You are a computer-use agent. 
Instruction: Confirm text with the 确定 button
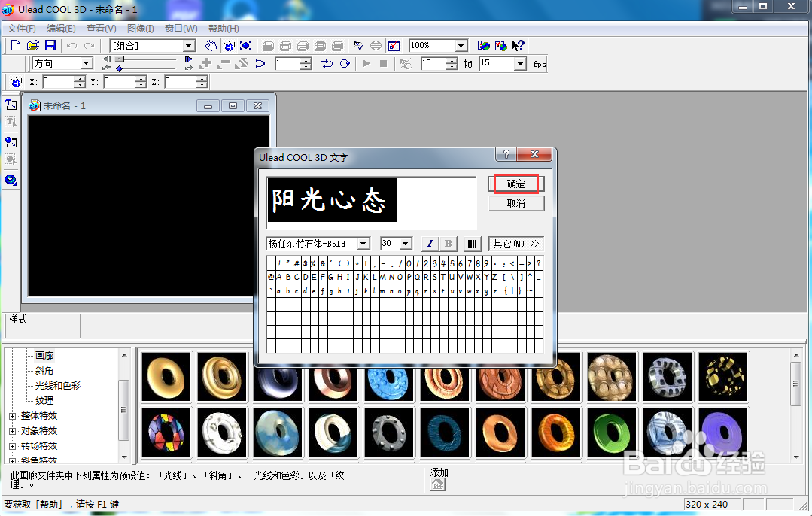click(x=515, y=184)
